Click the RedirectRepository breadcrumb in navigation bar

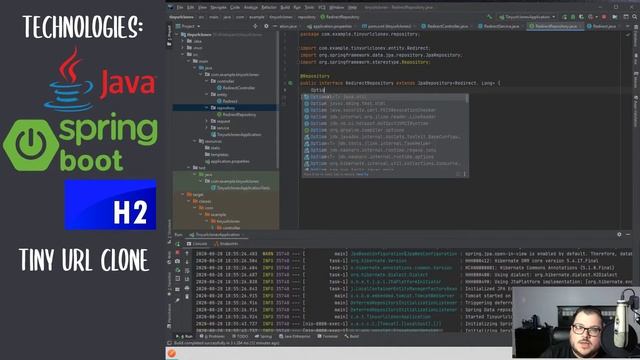tap(340, 17)
